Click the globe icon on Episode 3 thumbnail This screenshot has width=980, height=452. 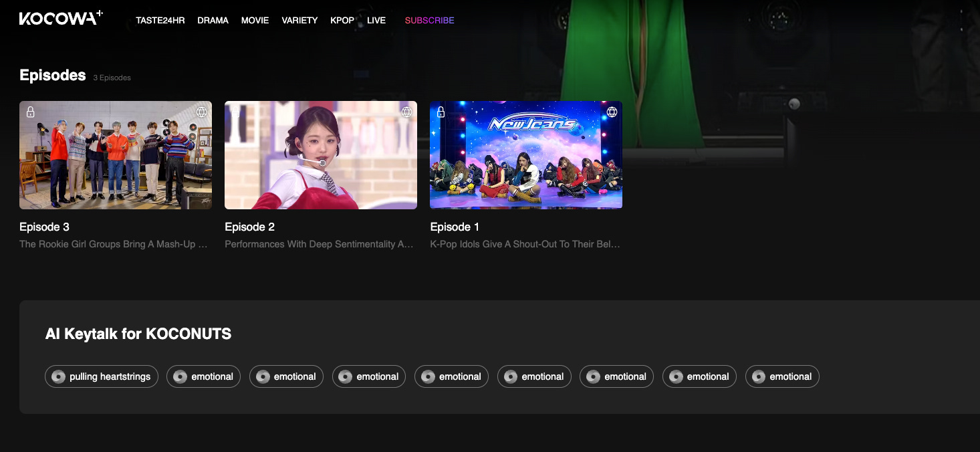(201, 112)
